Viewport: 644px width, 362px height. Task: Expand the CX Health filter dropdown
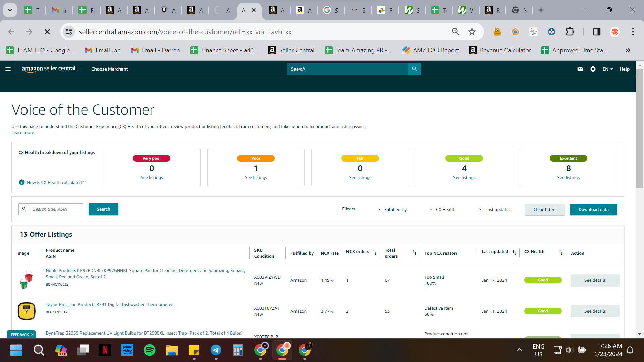tap(442, 209)
